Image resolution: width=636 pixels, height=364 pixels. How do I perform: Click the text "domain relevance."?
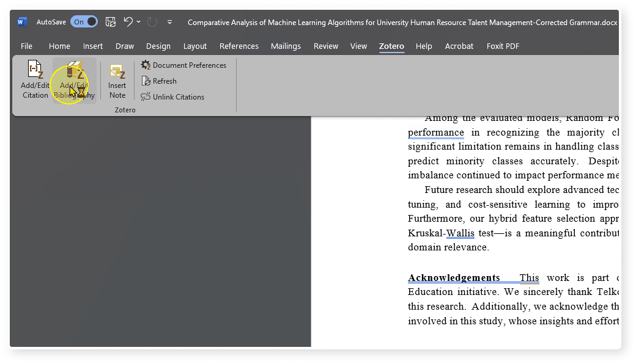point(448,247)
